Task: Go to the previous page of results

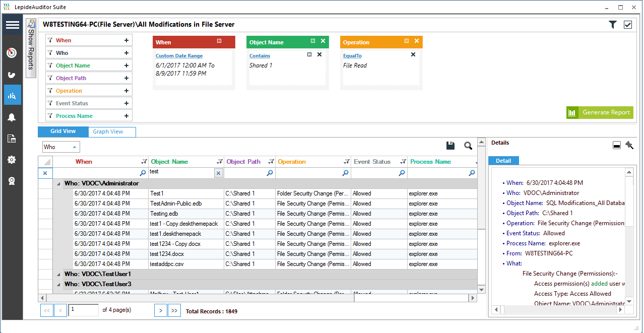Action: pos(60,310)
